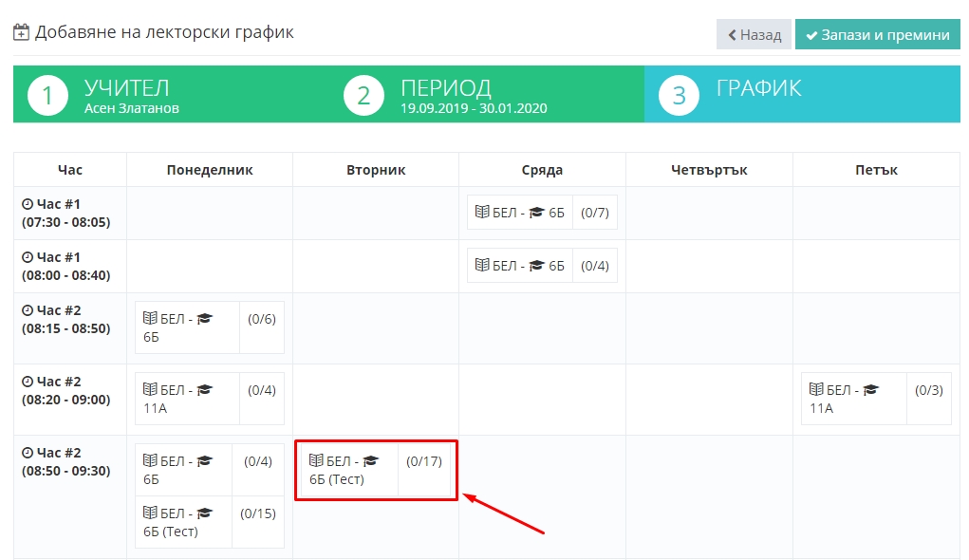Click the Понеделник column header
Image resolution: width=969 pixels, height=560 pixels.
point(210,170)
